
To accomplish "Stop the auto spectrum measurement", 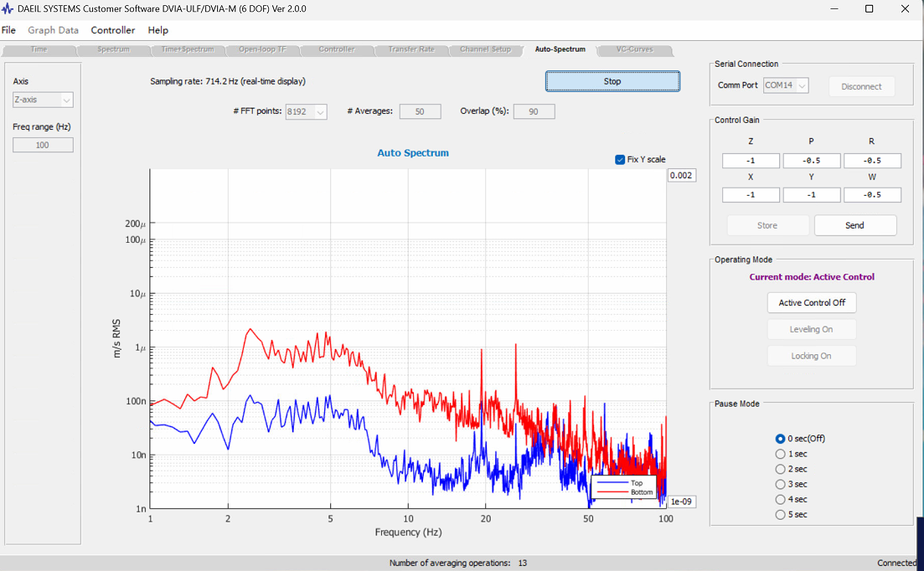I will pyautogui.click(x=612, y=81).
